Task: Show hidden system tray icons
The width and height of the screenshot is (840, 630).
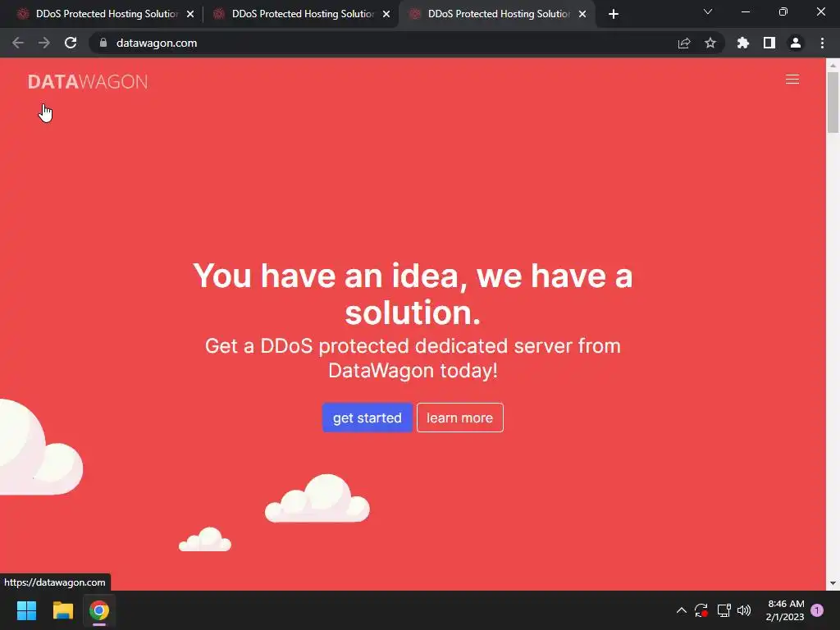Action: tap(682, 610)
